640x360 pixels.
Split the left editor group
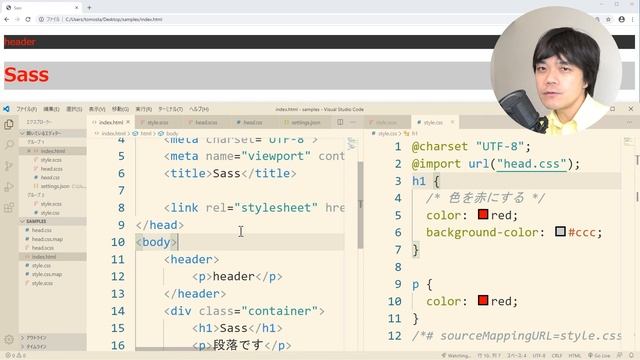(340, 122)
